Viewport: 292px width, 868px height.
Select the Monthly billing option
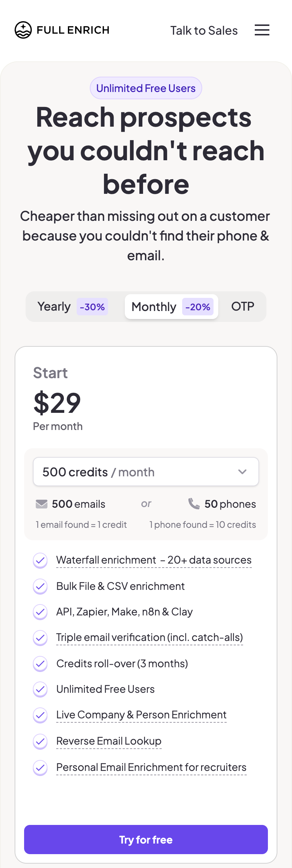171,307
